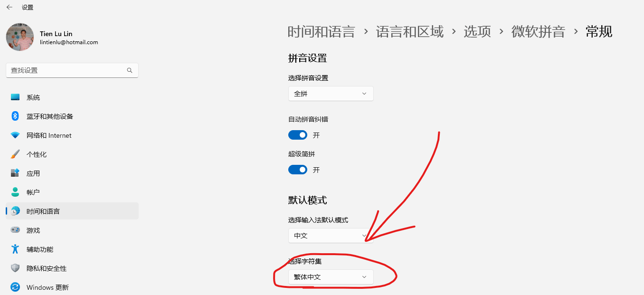Toggle 超级简拼 switch off
Viewport: 644px width, 295px height.
[298, 170]
